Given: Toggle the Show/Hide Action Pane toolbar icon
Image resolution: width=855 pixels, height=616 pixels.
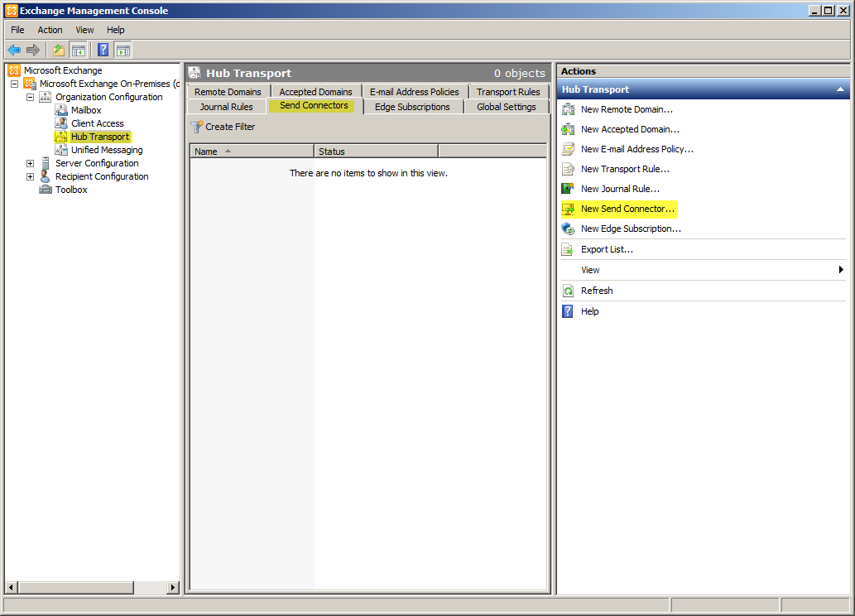Looking at the screenshot, I should (x=123, y=51).
